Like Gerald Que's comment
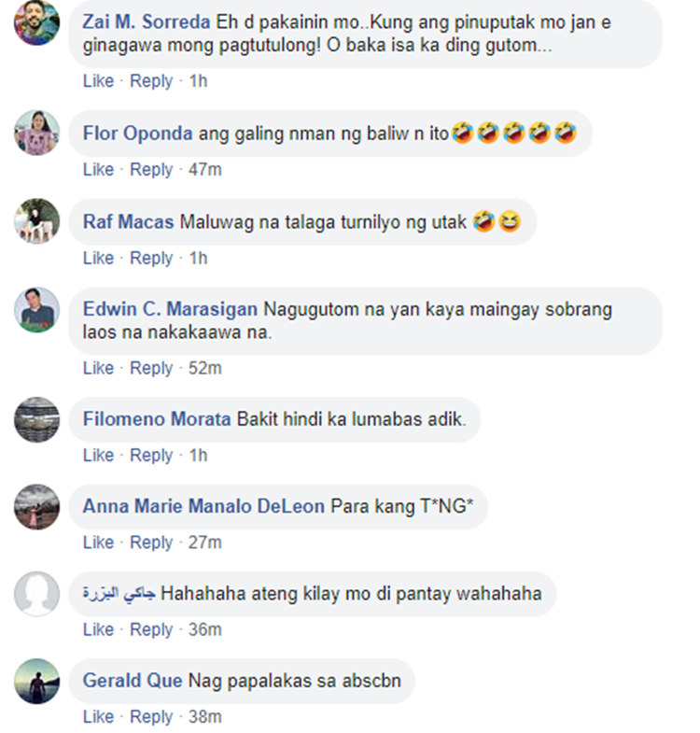The height and width of the screenshot is (733, 700). click(x=98, y=716)
